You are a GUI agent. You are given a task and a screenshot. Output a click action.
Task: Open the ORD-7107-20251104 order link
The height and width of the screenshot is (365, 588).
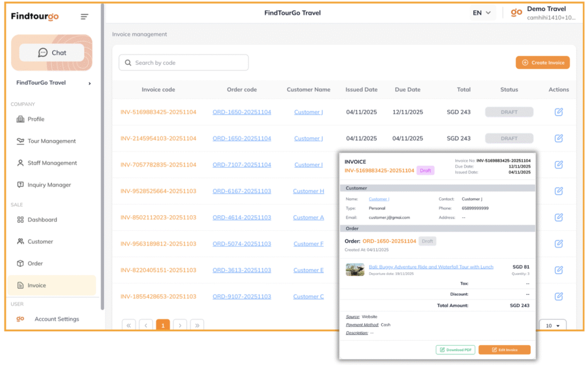242,165
